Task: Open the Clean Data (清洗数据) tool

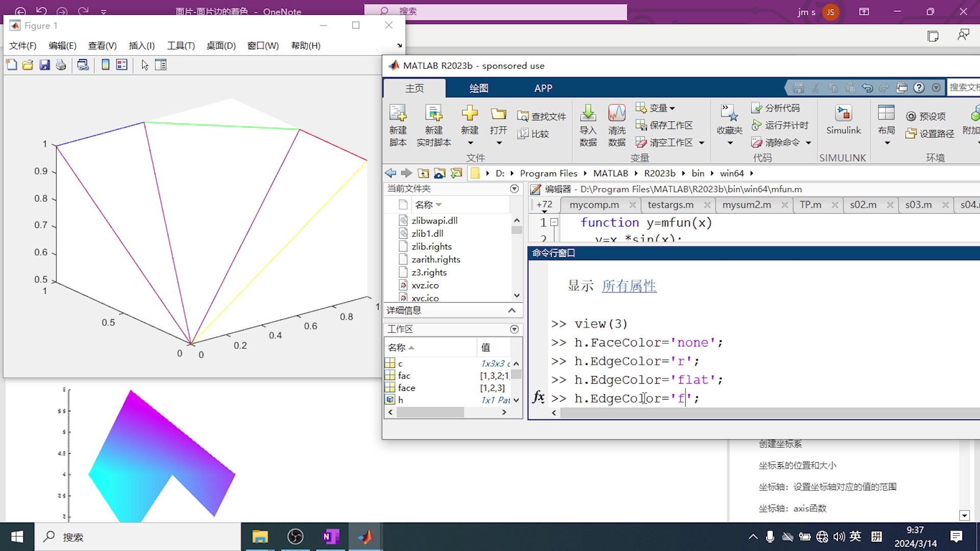Action: pos(617,113)
